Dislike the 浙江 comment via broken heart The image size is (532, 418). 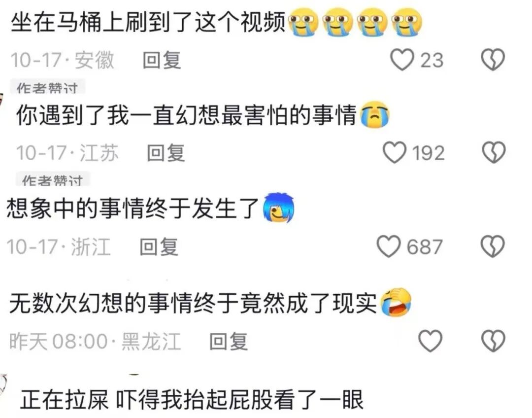(x=493, y=246)
